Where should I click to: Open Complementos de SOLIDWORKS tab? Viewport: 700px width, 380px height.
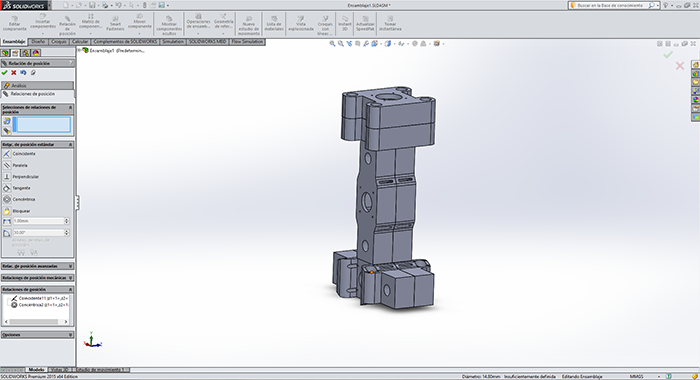pyautogui.click(x=125, y=42)
